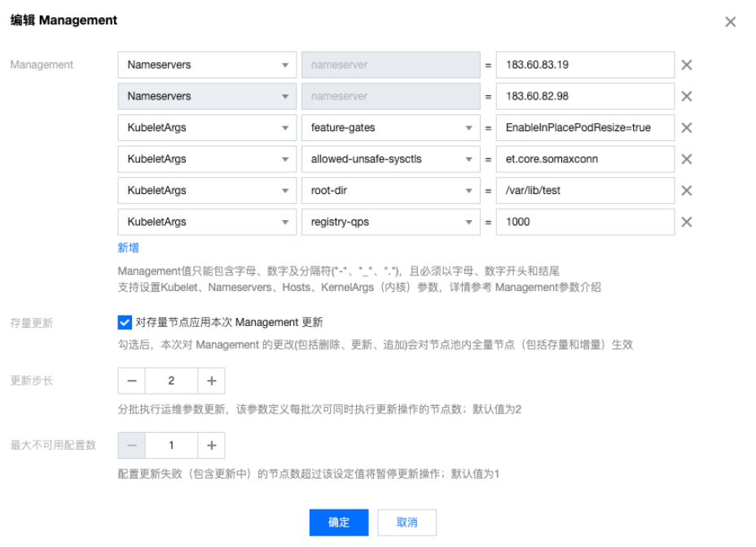Expand the root-dir key dropdown
Viewport: 756px width, 547px height.
point(390,190)
